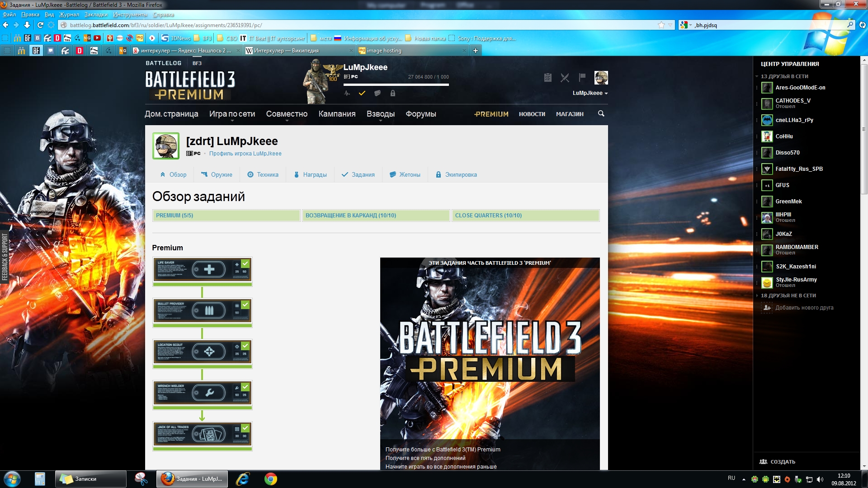Open the YouTube bookmark icon
The height and width of the screenshot is (488, 868).
97,38
